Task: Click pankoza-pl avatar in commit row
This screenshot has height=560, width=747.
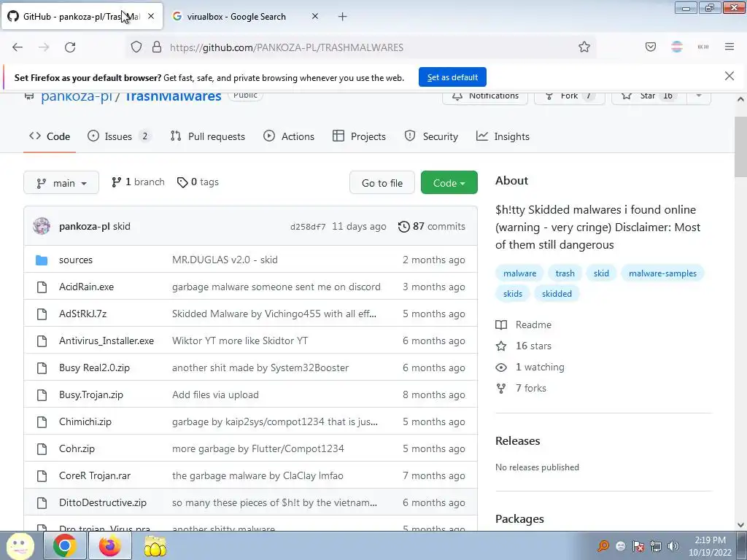Action: [x=42, y=226]
